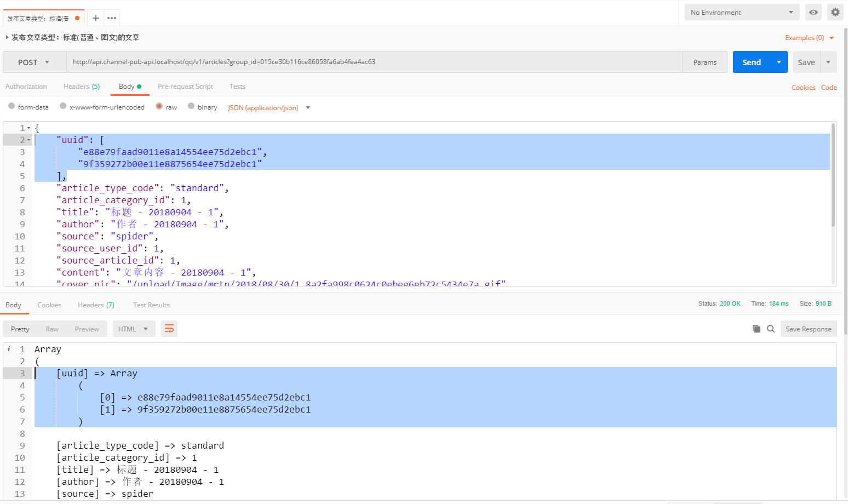Copy response body to clipboard
The height and width of the screenshot is (504, 848).
(756, 329)
